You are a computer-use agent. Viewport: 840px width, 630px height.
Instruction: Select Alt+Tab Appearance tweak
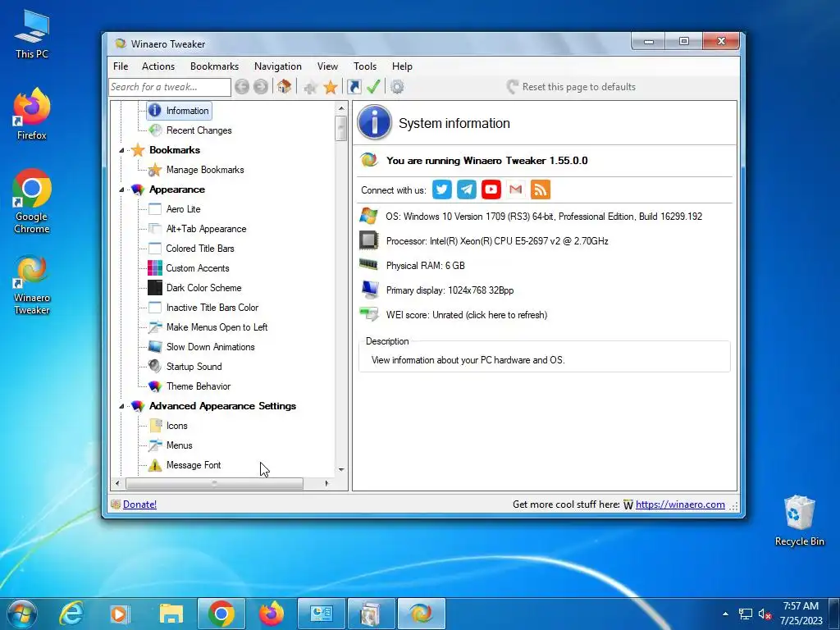[x=206, y=229]
